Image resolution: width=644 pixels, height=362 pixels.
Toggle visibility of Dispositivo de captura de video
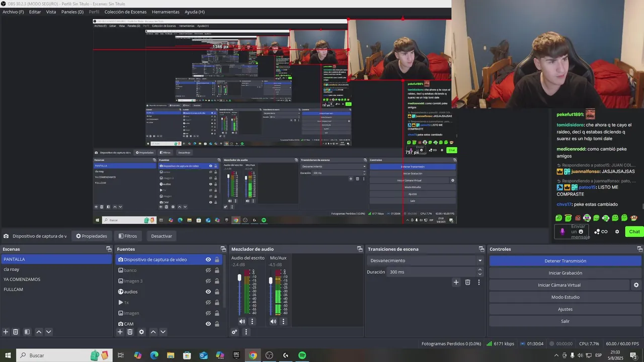pos(208,259)
